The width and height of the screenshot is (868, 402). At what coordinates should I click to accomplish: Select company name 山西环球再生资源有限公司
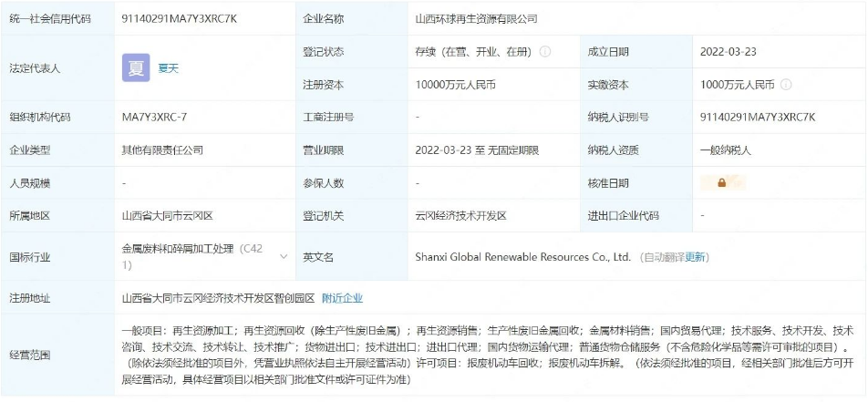[477, 19]
